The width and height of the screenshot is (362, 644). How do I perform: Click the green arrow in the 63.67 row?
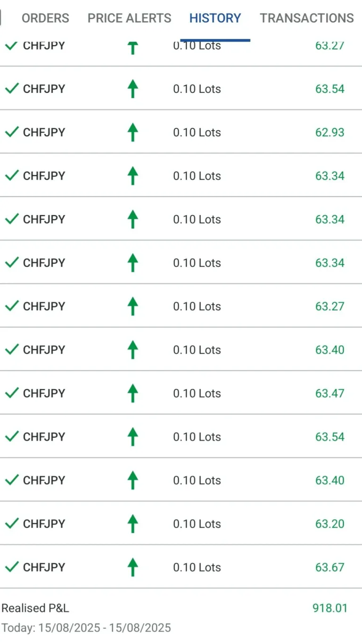tap(132, 567)
